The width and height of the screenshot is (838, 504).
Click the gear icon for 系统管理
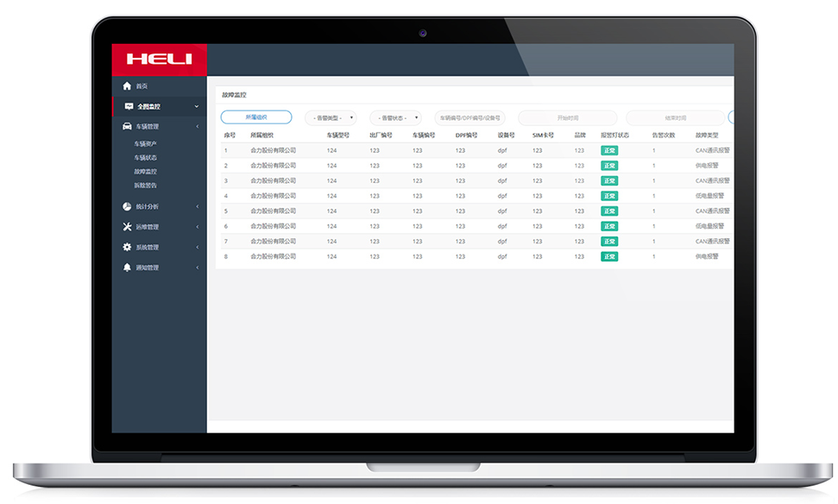tap(128, 248)
